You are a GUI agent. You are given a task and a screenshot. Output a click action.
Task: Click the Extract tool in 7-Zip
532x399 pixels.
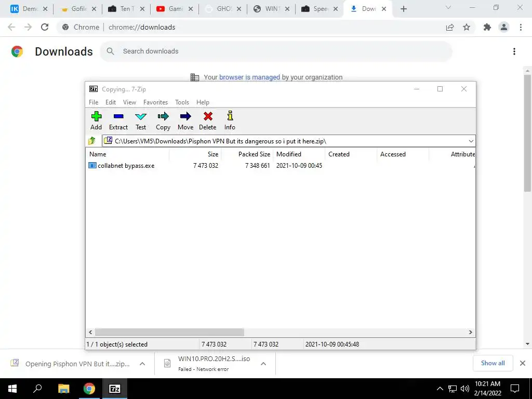point(118,121)
